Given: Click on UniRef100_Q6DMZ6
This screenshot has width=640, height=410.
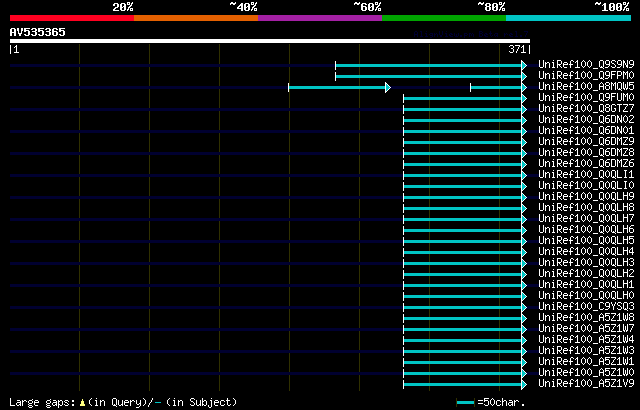Looking at the screenshot, I should [x=586, y=163].
